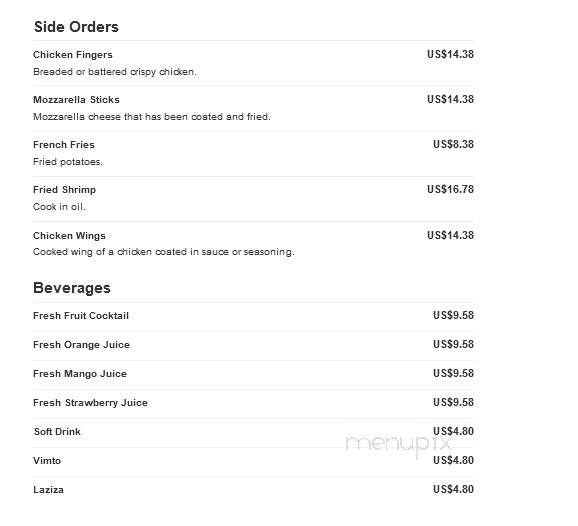
Task: Select the Laziza beverage
Action: [253, 491]
